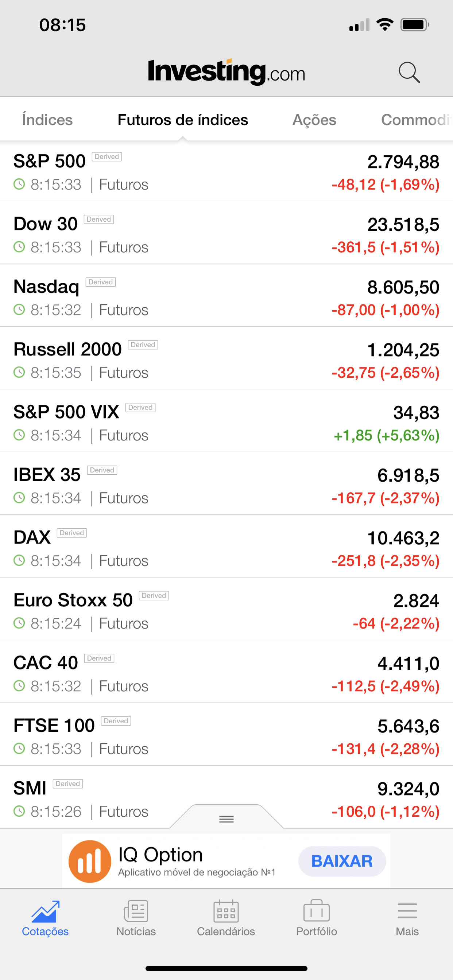
Task: Select the FTSE 100 futures row
Action: pyautogui.click(x=226, y=734)
